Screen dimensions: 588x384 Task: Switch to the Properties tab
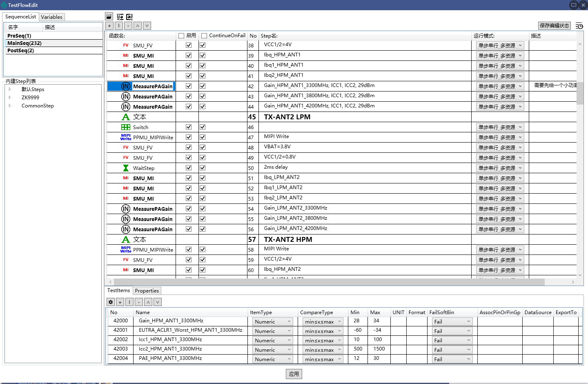[x=147, y=291]
